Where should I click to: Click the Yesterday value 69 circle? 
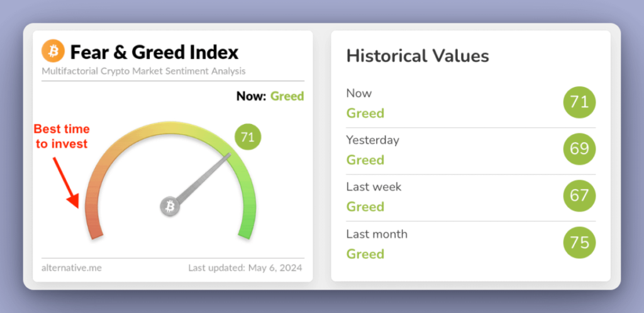(x=579, y=149)
